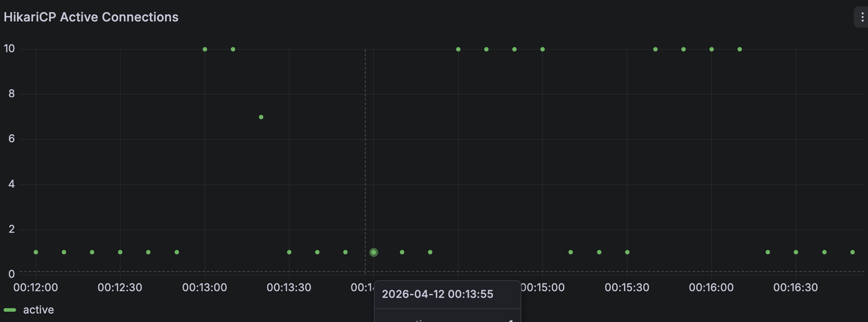868x322 pixels.
Task: Click the highlighted hovered data point
Action: tap(374, 252)
